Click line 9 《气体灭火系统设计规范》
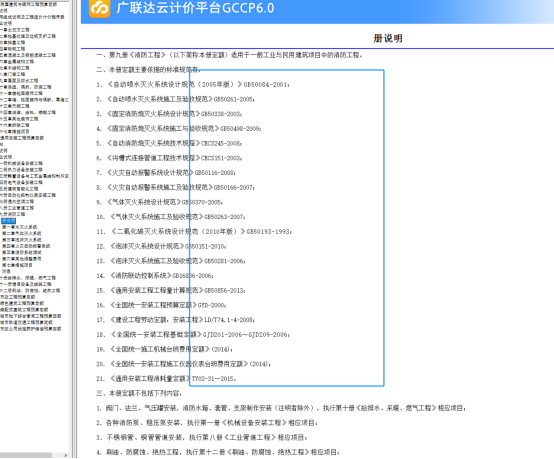 pyautogui.click(x=160, y=202)
